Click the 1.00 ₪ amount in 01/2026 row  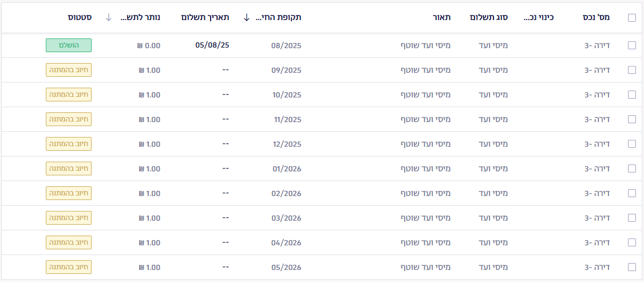click(149, 169)
